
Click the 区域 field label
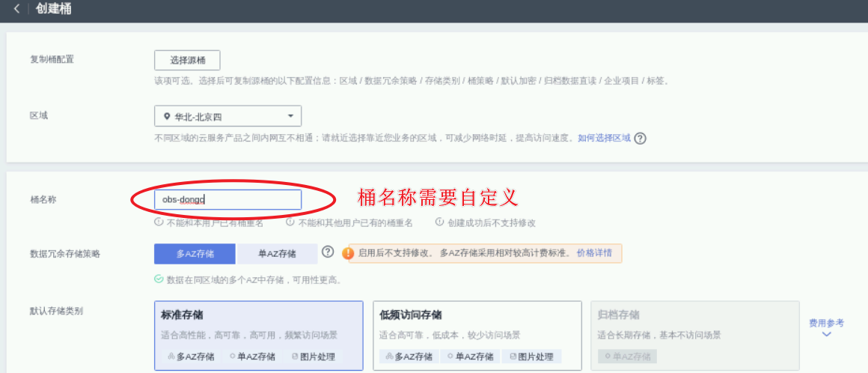click(39, 116)
